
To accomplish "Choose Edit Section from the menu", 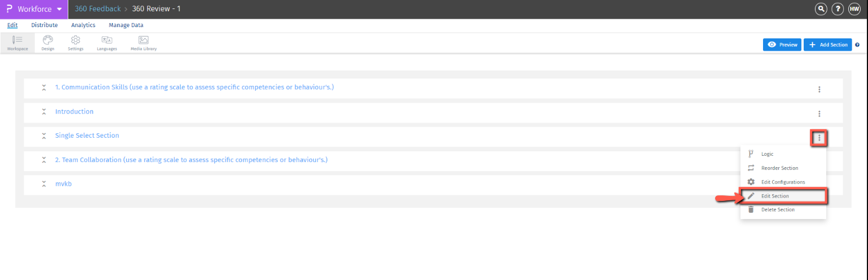I will point(783,196).
